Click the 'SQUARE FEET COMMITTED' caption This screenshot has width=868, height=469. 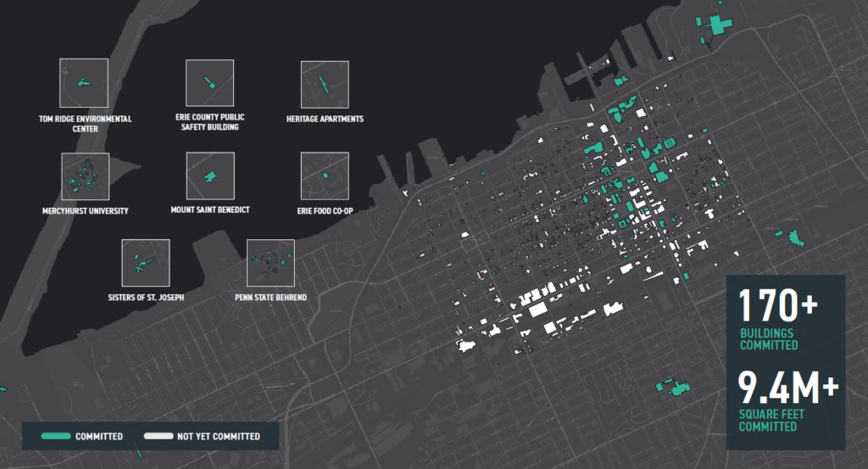pyautogui.click(x=771, y=421)
